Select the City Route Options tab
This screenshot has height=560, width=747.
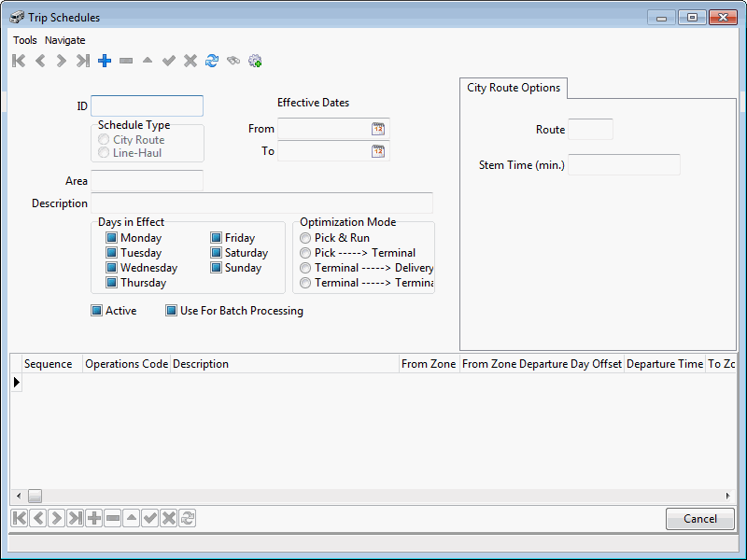pyautogui.click(x=514, y=88)
